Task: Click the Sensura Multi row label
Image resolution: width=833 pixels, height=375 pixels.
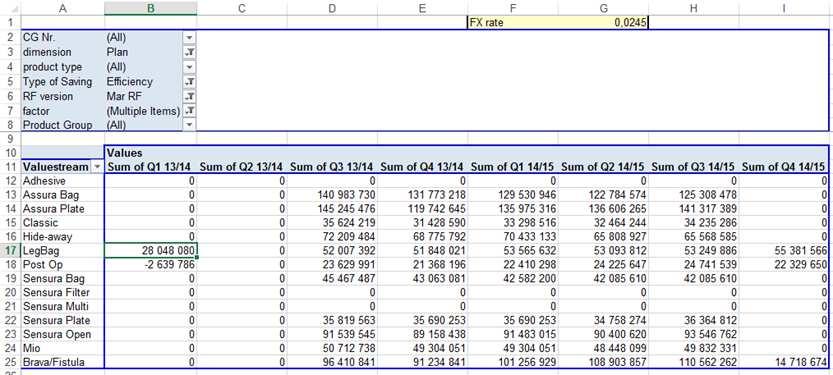Action: pyautogui.click(x=63, y=306)
